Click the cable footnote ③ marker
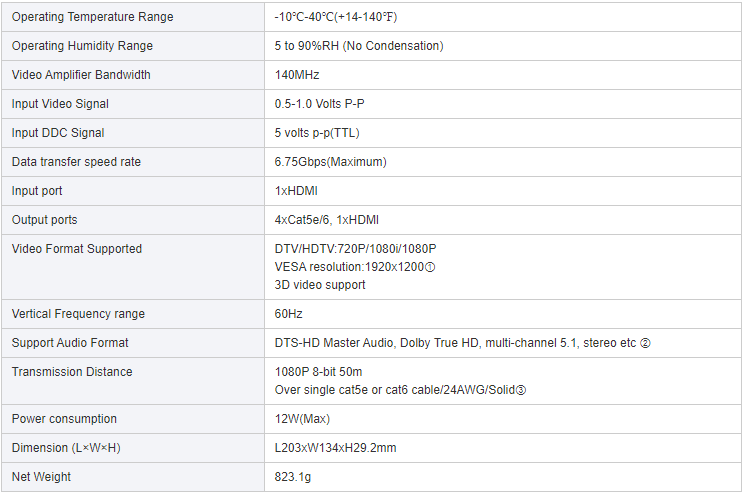This screenshot has height=495, width=744. (x=521, y=390)
